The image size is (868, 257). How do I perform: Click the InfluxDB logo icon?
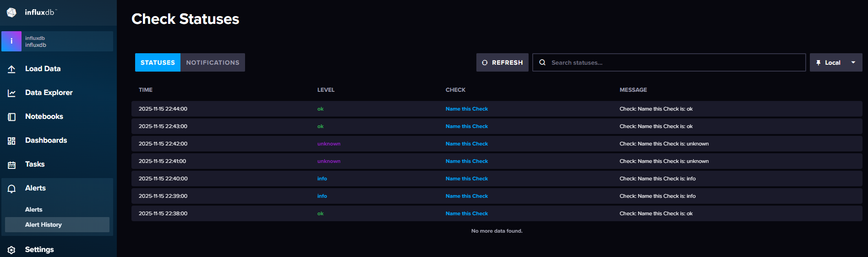click(11, 12)
